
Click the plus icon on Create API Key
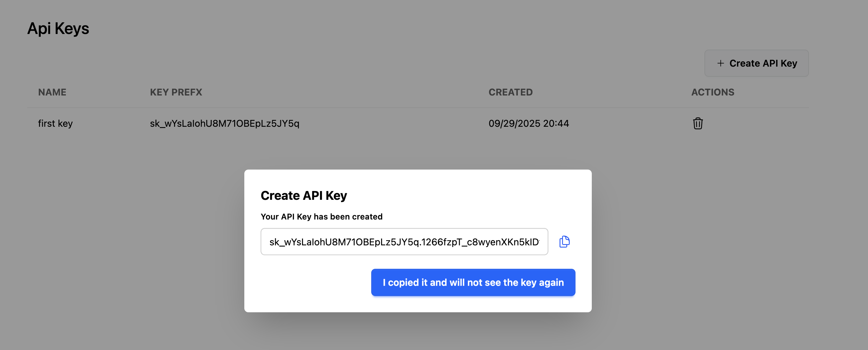pyautogui.click(x=721, y=63)
